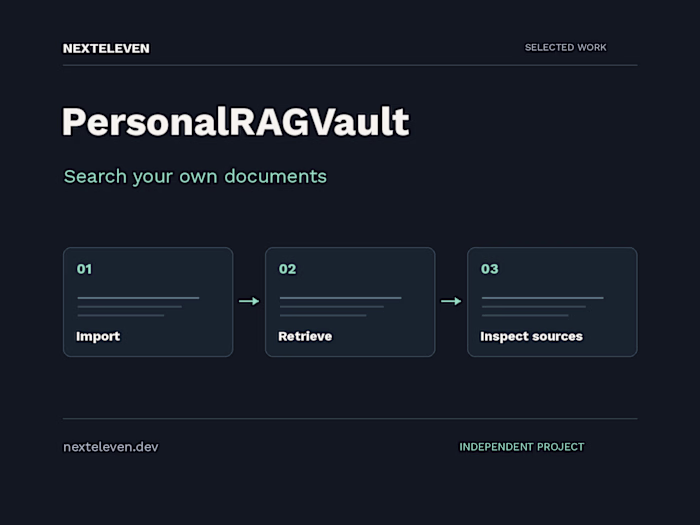This screenshot has width=700, height=525.
Task: Click the number 02
Action: pyautogui.click(x=288, y=269)
